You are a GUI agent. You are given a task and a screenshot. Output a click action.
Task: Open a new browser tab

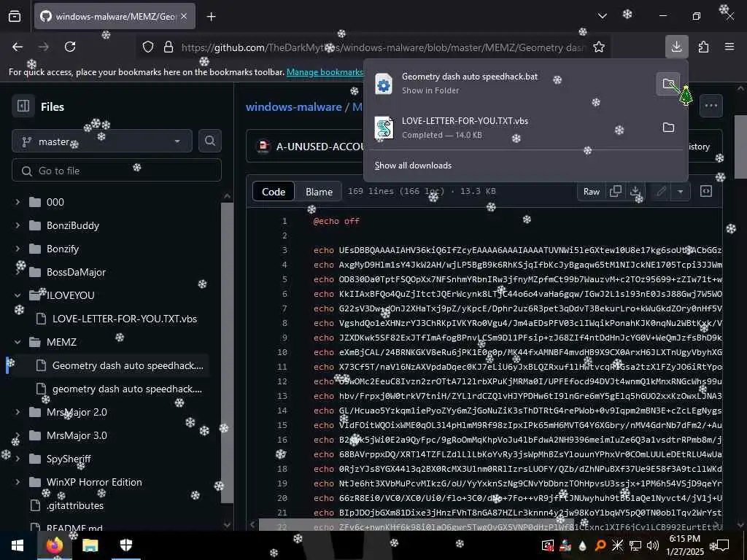211,17
